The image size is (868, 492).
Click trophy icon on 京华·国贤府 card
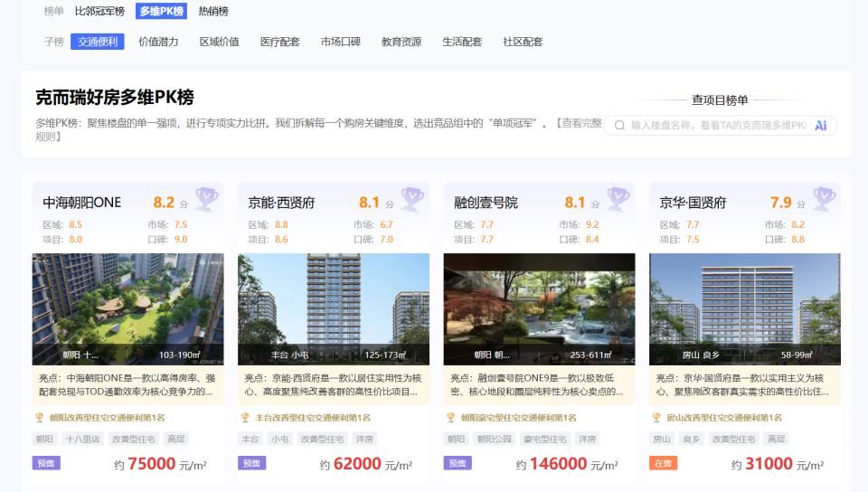point(825,199)
